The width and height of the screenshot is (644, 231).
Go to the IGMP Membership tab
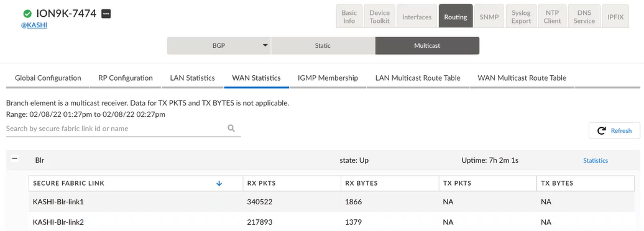click(x=328, y=78)
